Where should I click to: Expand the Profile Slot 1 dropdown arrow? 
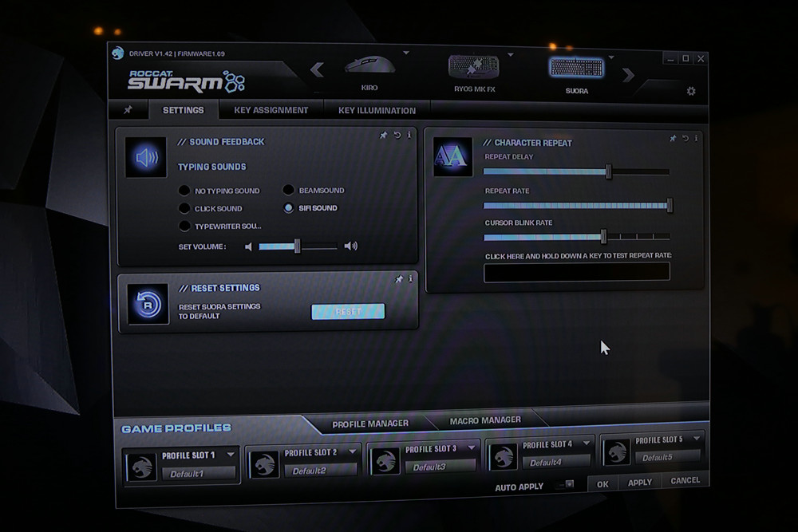[x=231, y=455]
